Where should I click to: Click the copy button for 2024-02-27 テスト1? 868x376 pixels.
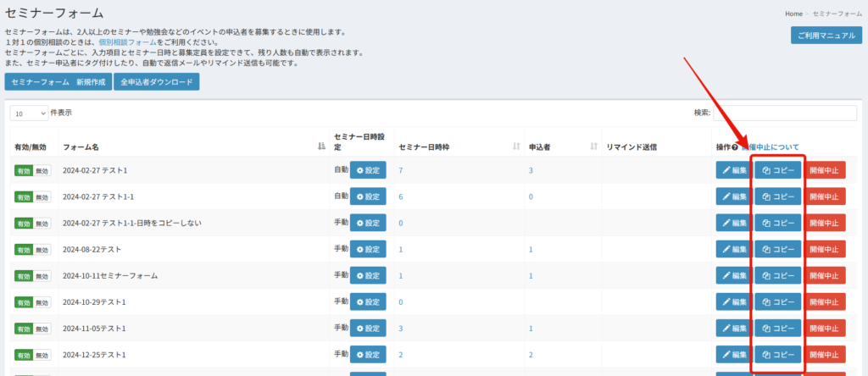tap(777, 170)
